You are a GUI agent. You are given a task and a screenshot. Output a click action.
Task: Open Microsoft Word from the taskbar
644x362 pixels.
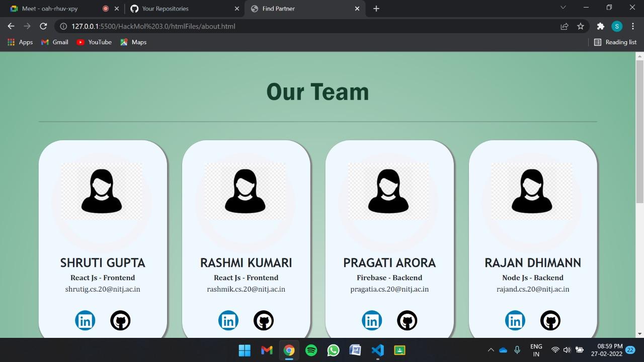[x=355, y=350]
